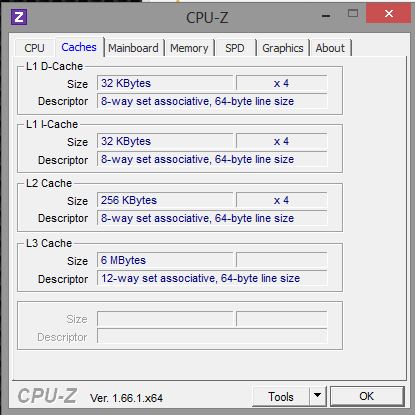The width and height of the screenshot is (415, 415).
Task: Click the L1 I-Cache x 4 count field
Action: pos(281,141)
